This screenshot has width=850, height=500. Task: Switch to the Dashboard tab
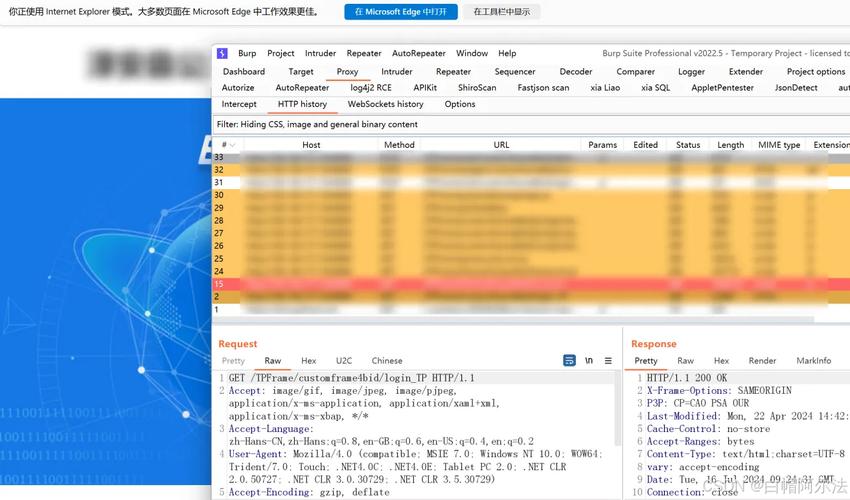[x=244, y=72]
